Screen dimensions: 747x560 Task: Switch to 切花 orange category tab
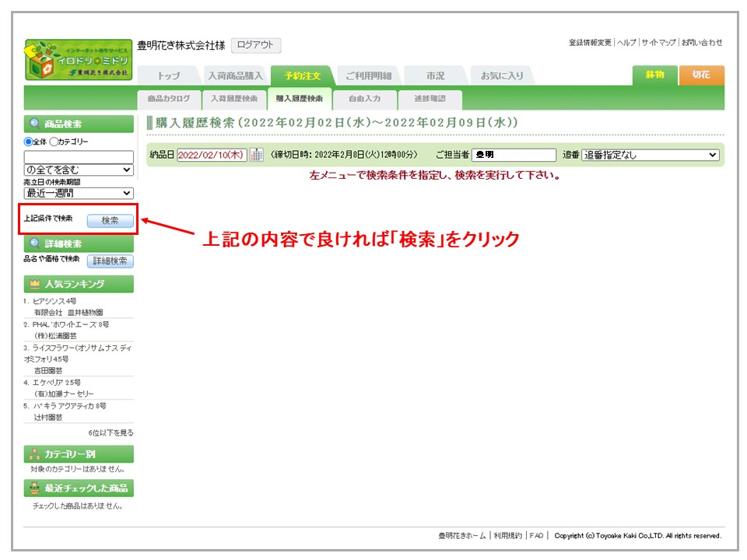point(701,75)
